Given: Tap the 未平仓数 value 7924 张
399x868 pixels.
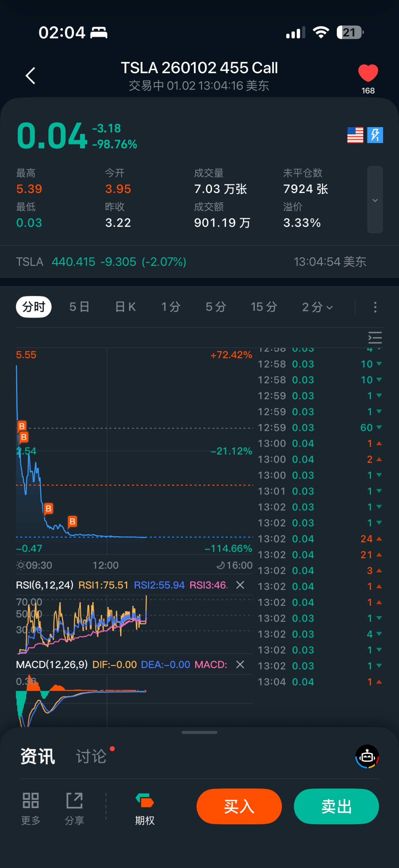Looking at the screenshot, I should pos(306,189).
